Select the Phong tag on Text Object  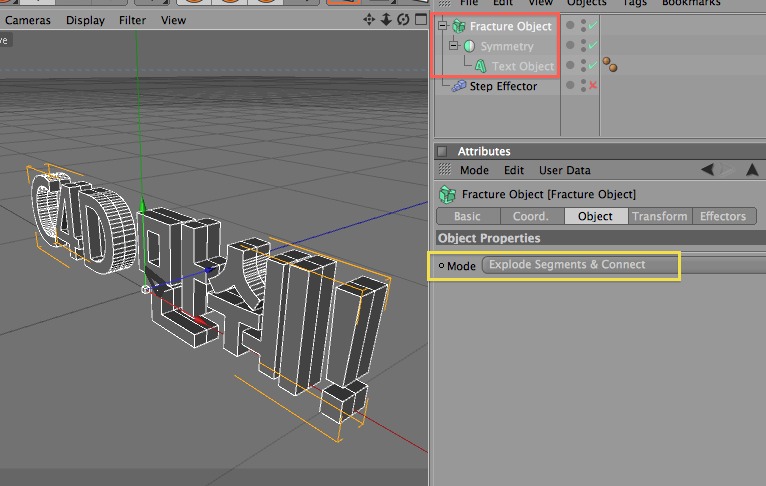(x=609, y=64)
